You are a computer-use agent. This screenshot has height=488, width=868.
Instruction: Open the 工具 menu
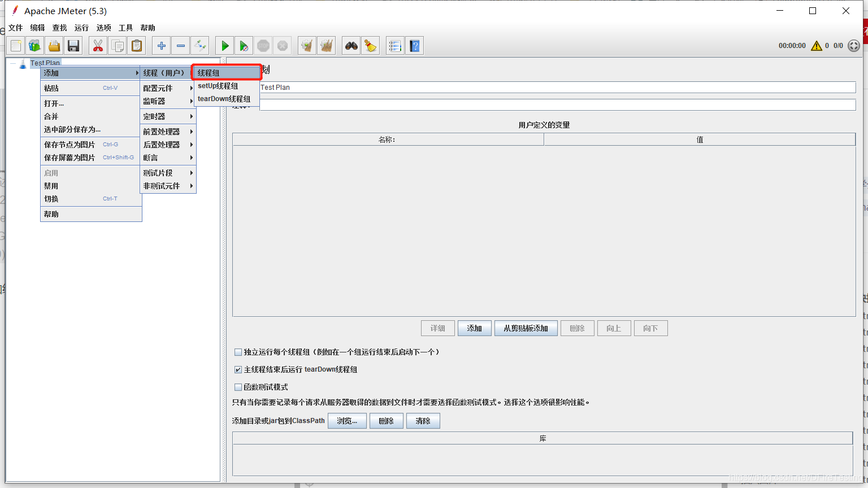click(125, 28)
